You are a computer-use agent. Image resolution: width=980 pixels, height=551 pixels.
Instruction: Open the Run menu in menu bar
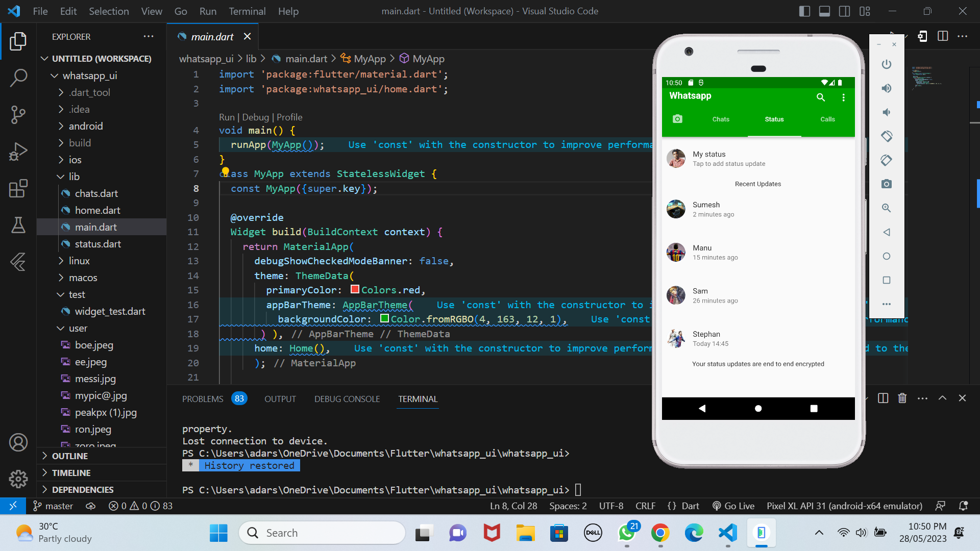pos(207,11)
